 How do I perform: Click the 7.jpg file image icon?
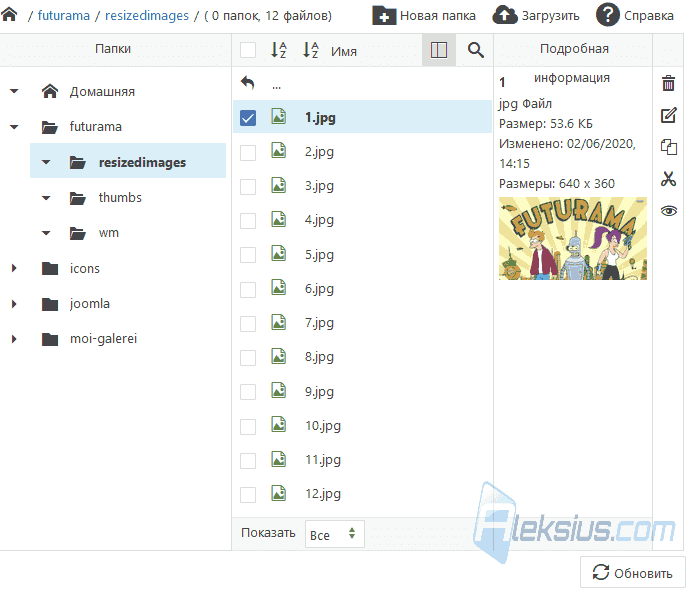click(279, 322)
